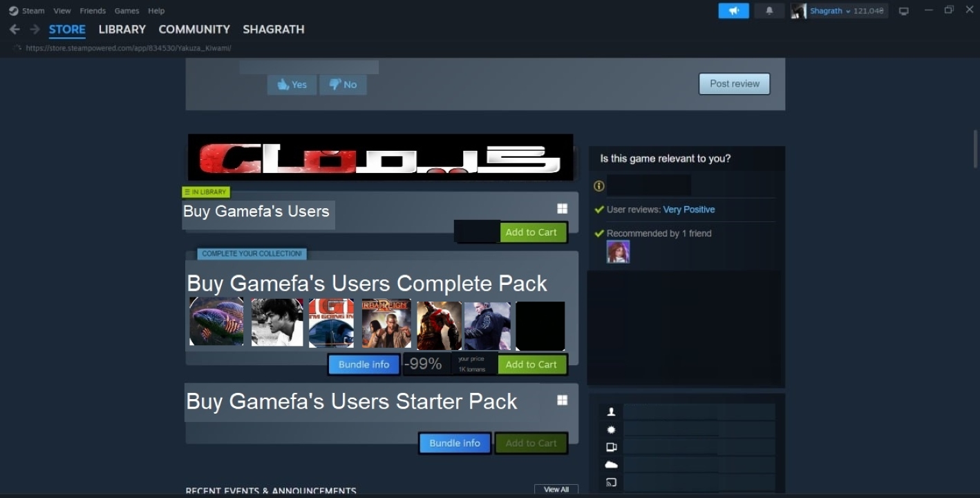This screenshot has width=980, height=498.
Task: Switch to the STORE tab
Action: 67,29
